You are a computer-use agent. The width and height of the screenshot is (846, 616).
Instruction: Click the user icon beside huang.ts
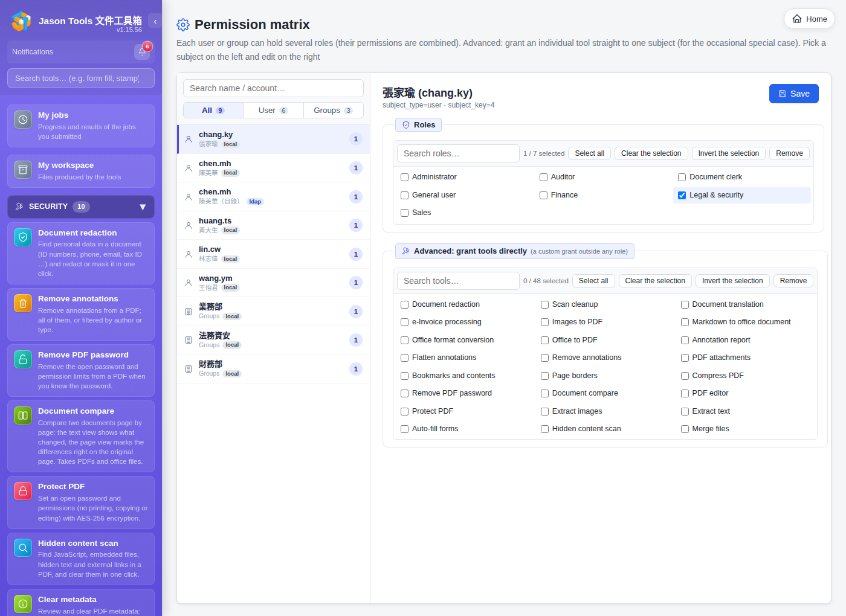[189, 225]
